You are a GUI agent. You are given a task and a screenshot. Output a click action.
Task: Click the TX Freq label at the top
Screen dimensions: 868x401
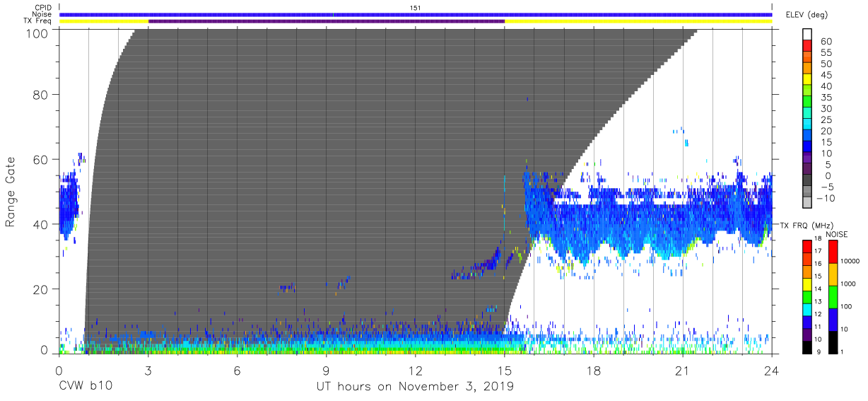click(x=38, y=21)
